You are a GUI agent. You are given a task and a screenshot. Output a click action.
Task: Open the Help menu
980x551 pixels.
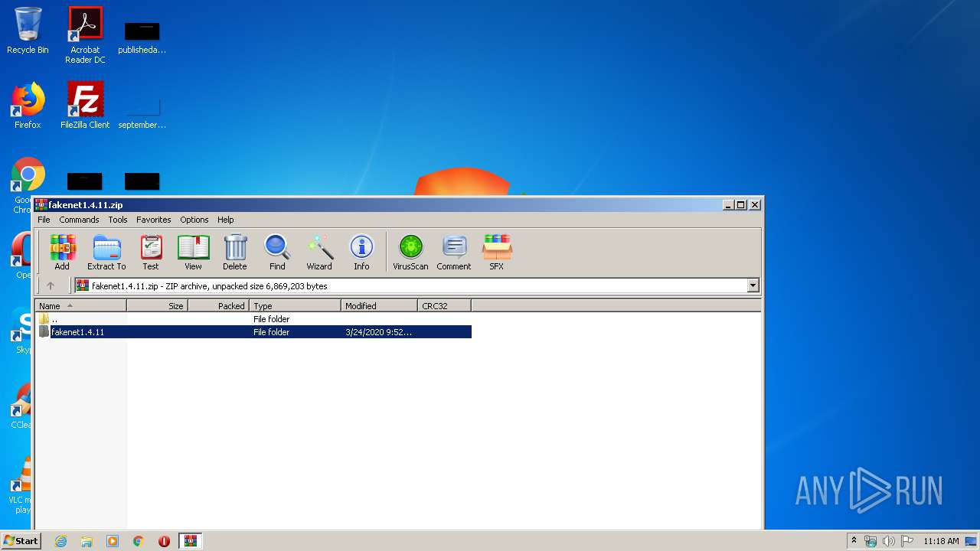click(225, 220)
